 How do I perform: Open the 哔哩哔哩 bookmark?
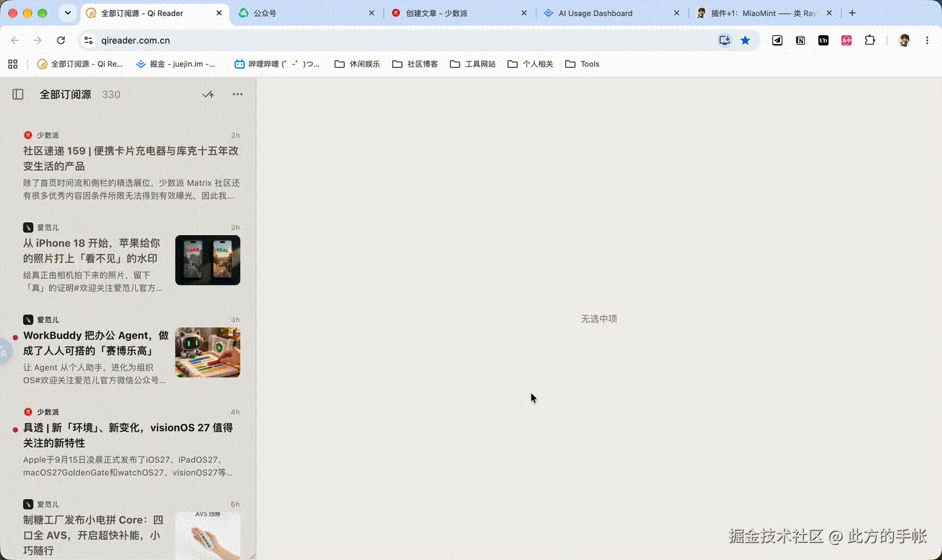[277, 64]
